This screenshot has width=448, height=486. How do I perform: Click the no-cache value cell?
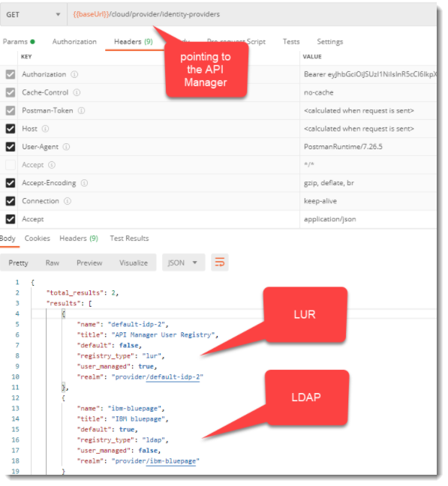[368, 92]
